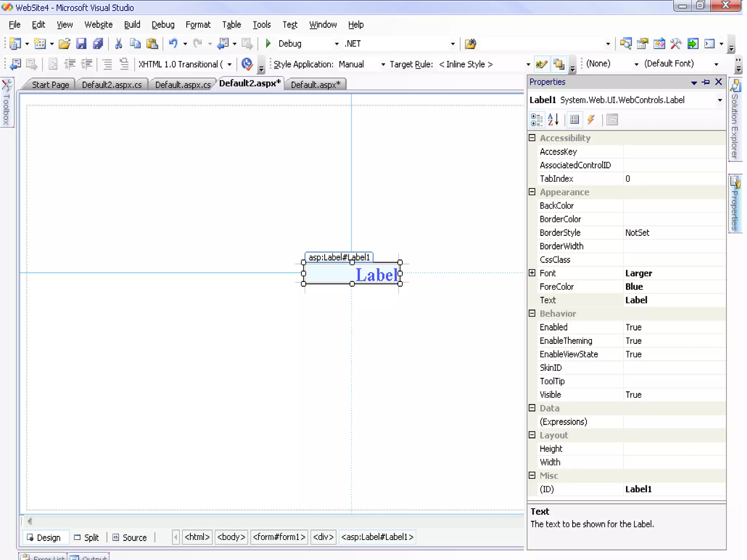Viewport: 747px width, 560px height.
Task: Switch to Split view mode
Action: click(87, 537)
